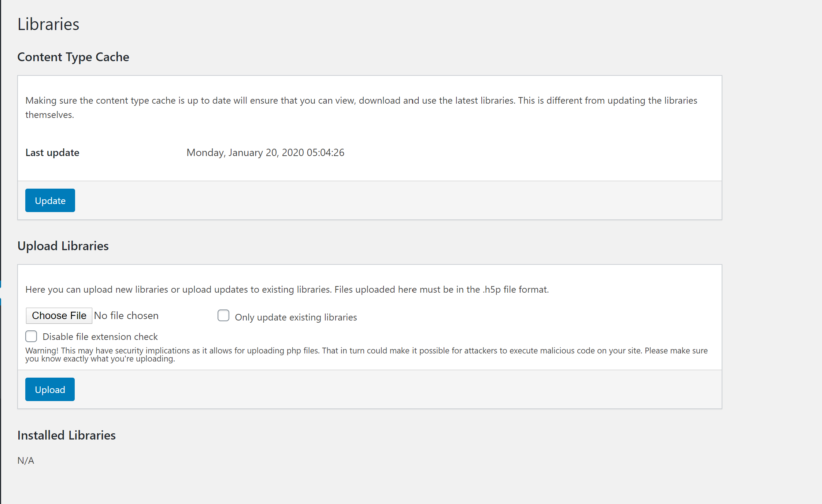This screenshot has height=504, width=822.
Task: Enable Only update existing libraries checkbox
Action: (223, 315)
